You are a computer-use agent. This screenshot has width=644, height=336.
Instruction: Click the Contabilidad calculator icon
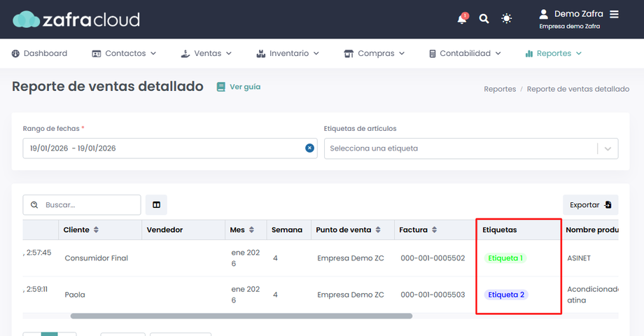(x=433, y=54)
